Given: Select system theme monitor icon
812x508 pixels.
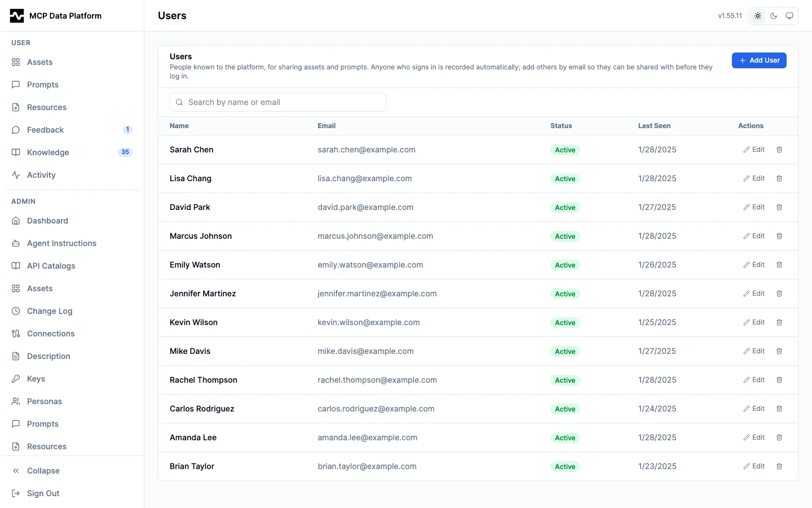Looking at the screenshot, I should 789,16.
